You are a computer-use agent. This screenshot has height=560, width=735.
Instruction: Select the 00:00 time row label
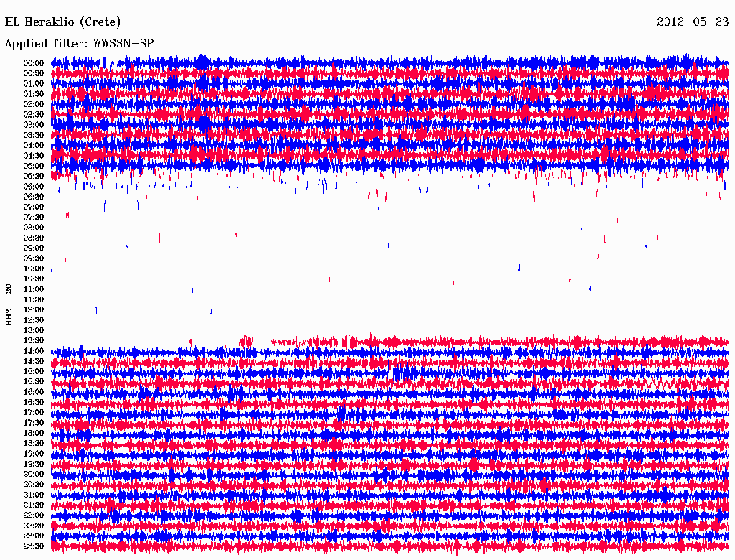(x=33, y=63)
